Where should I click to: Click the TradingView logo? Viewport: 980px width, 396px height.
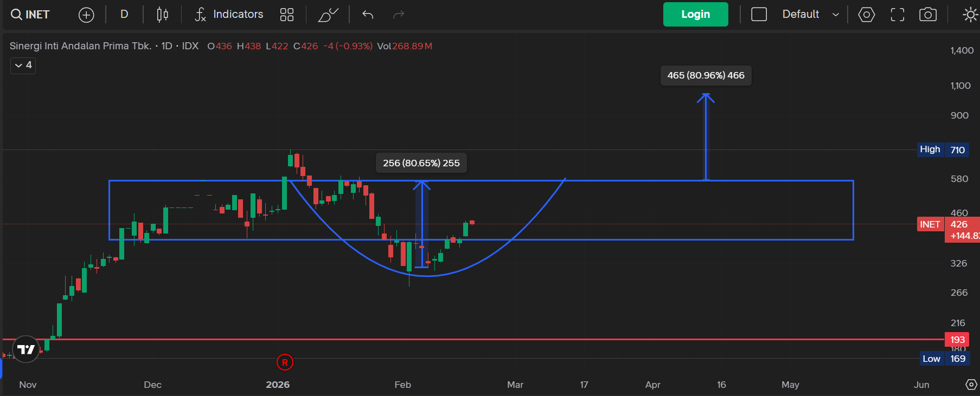26,349
